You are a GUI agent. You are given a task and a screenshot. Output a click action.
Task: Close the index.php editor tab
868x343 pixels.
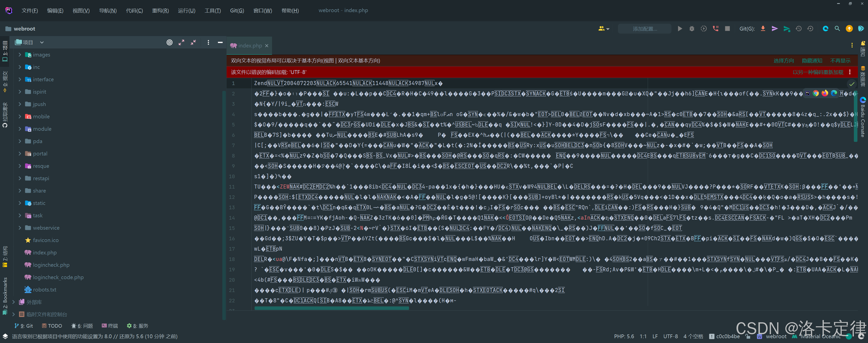(266, 45)
